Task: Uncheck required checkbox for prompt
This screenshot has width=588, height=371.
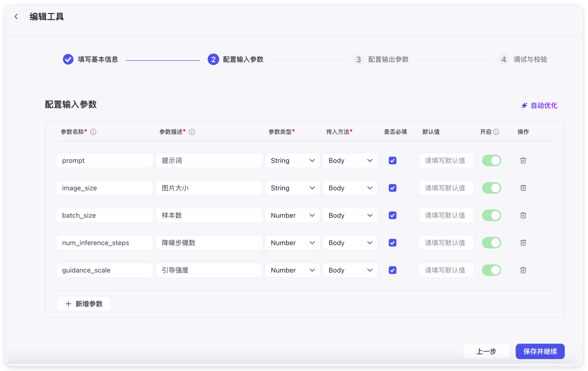Action: [392, 160]
